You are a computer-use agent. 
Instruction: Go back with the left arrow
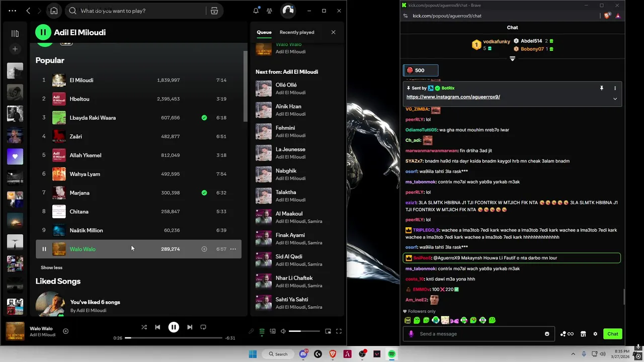tap(28, 11)
